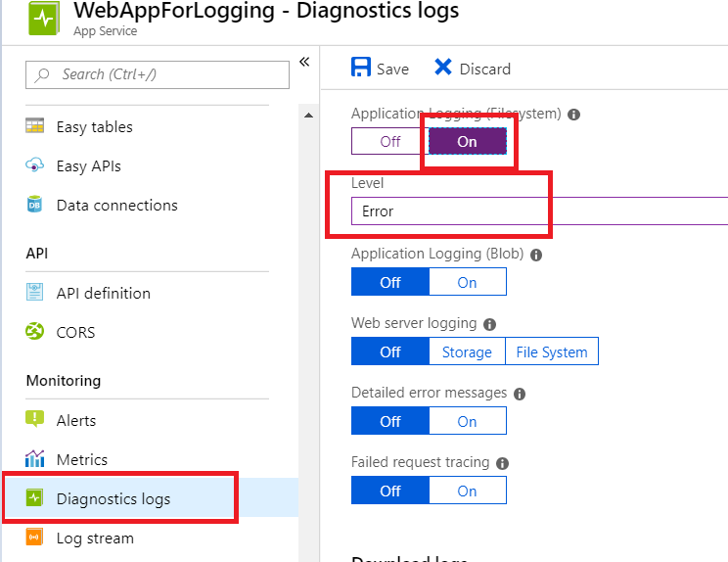Click the Save button label
Viewport: 728px width, 562px height.
392,70
